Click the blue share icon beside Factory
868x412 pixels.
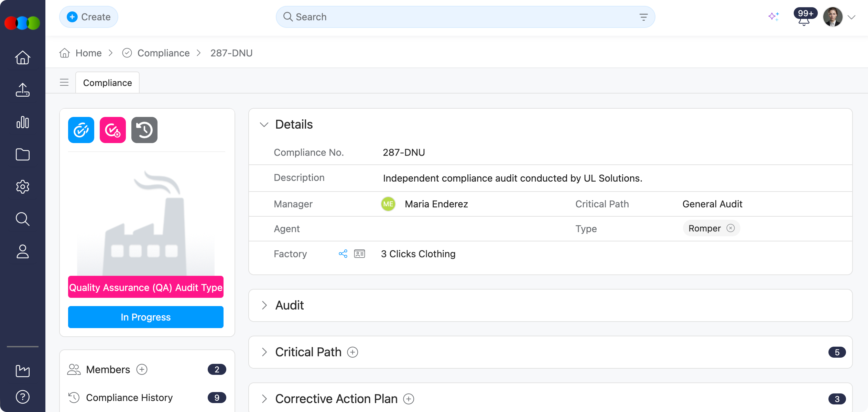click(343, 254)
